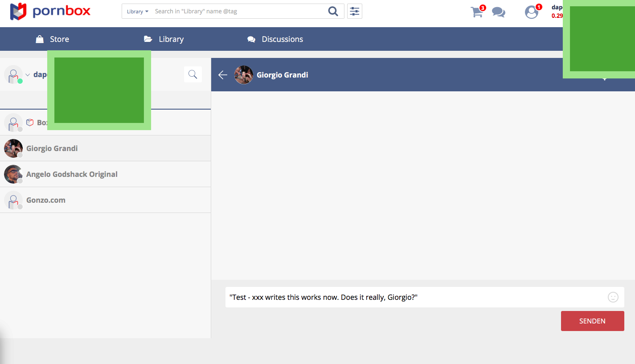Click Giorgio Grandi avatar in chat header
Screen dimensions: 635x364
[x=244, y=75]
